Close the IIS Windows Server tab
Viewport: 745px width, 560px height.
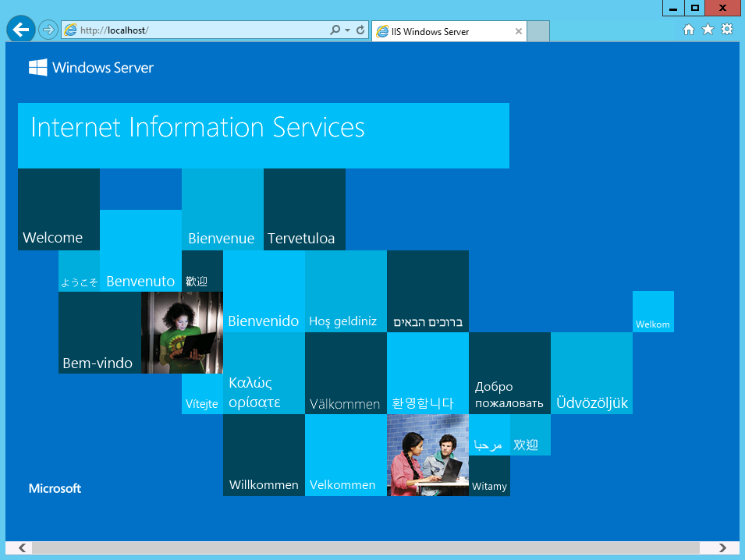point(519,32)
